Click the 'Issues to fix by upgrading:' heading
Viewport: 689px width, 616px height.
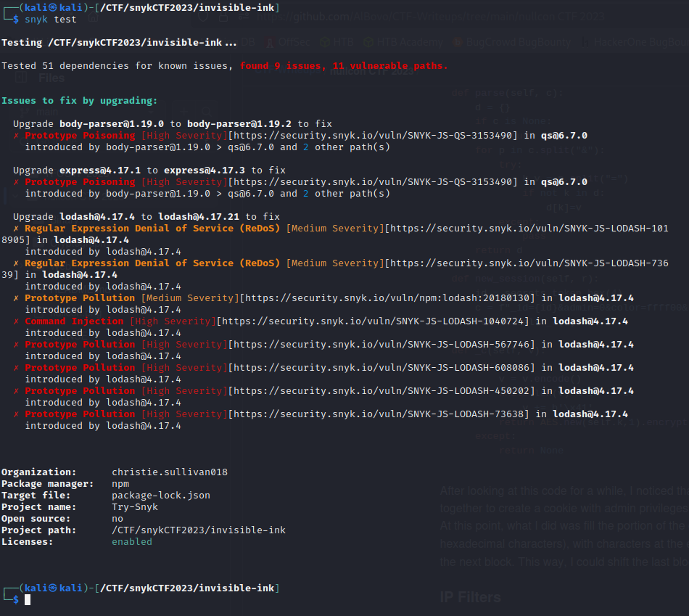(79, 101)
